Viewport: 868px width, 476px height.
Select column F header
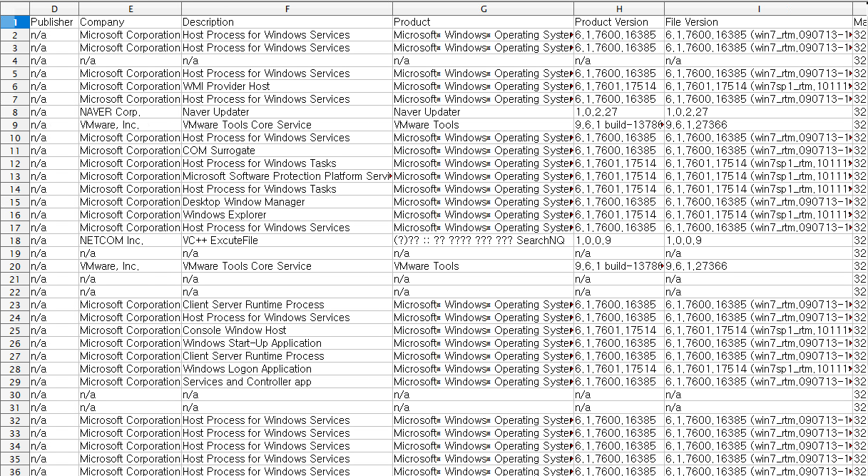[287, 9]
